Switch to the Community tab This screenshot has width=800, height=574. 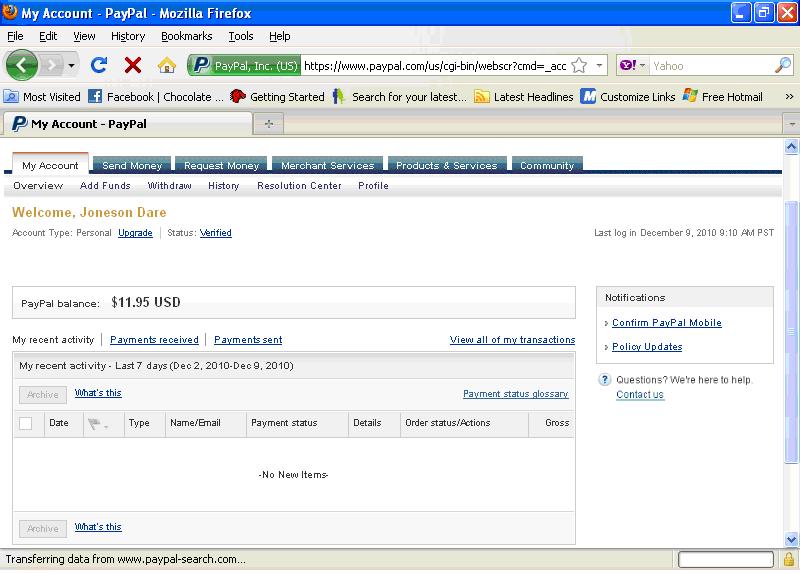coord(547,165)
